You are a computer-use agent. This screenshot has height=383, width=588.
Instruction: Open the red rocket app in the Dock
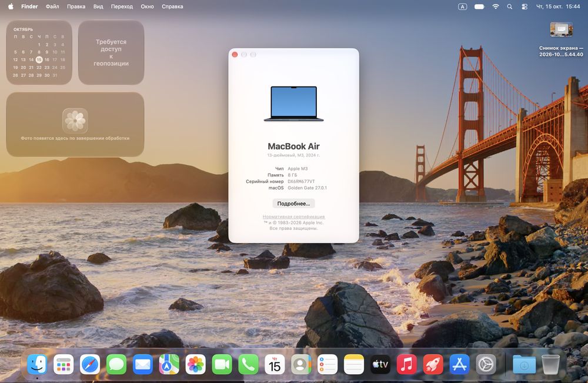(433, 364)
